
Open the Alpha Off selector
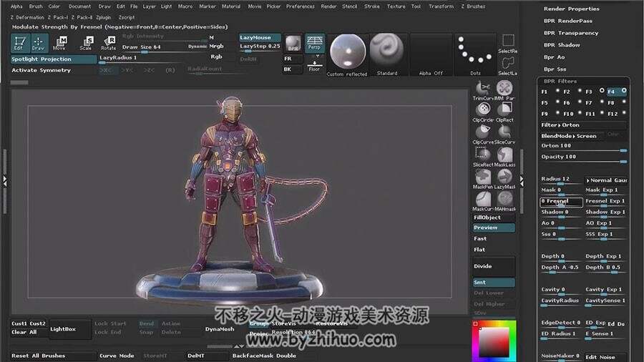[x=431, y=54]
